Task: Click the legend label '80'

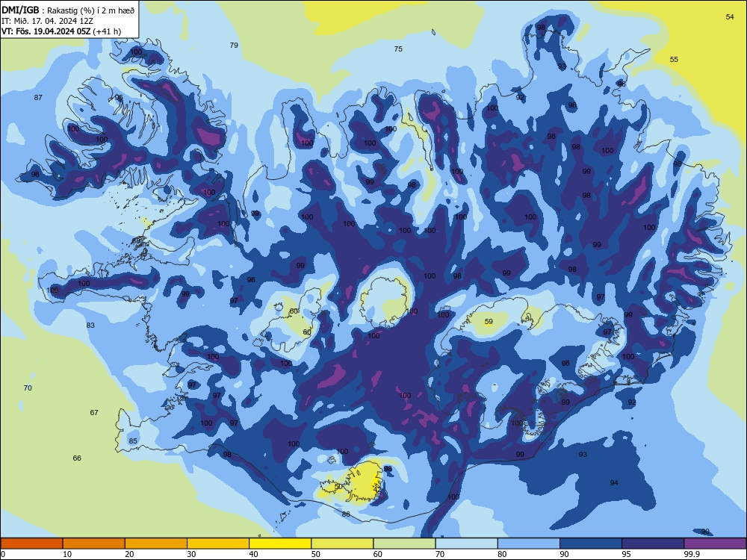Action: pos(502,554)
